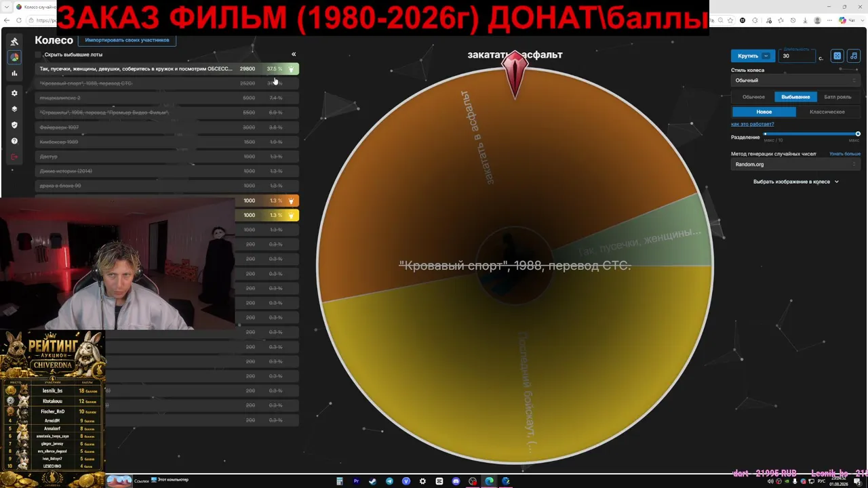Open the random method dropdown 'Random.org'
The width and height of the screenshot is (868, 488).
pyautogui.click(x=795, y=165)
